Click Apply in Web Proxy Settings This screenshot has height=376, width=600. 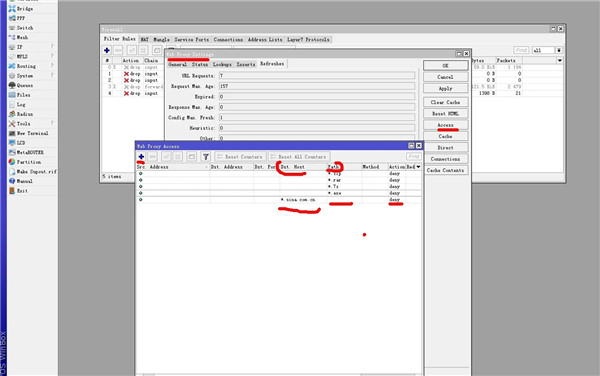(x=445, y=88)
